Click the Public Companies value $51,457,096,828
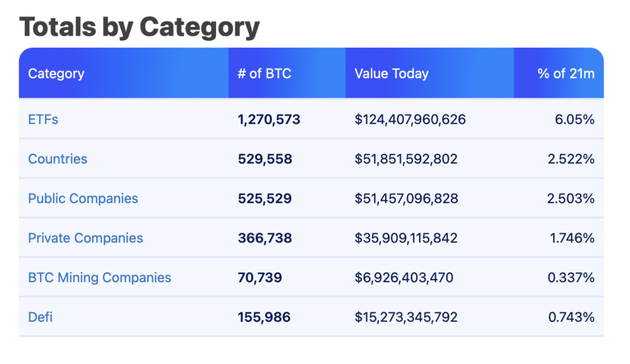 point(406,199)
